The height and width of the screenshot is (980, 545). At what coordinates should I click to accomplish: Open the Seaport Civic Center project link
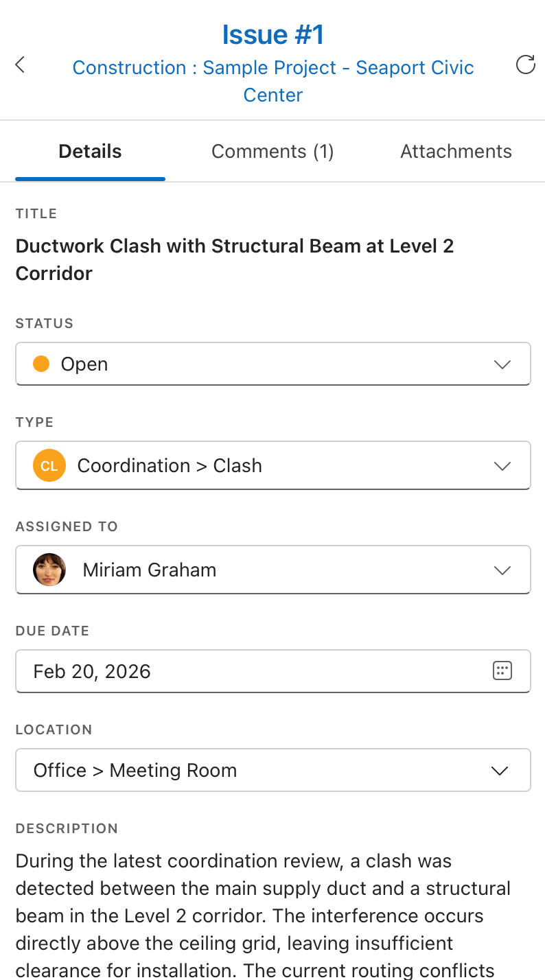(x=273, y=81)
